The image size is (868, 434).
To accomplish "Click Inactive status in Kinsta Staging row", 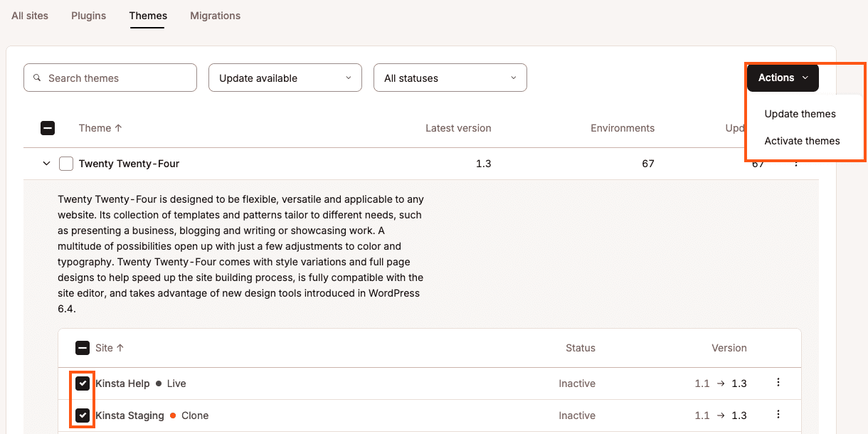I will (577, 416).
